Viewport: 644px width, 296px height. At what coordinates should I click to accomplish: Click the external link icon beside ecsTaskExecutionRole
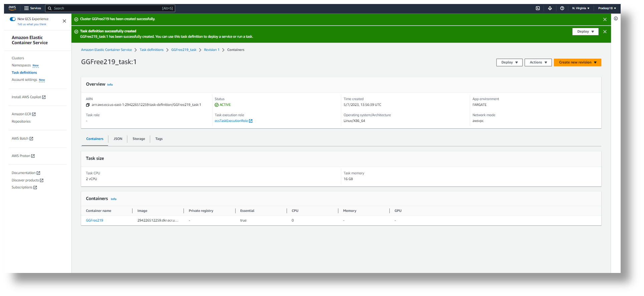coord(251,121)
